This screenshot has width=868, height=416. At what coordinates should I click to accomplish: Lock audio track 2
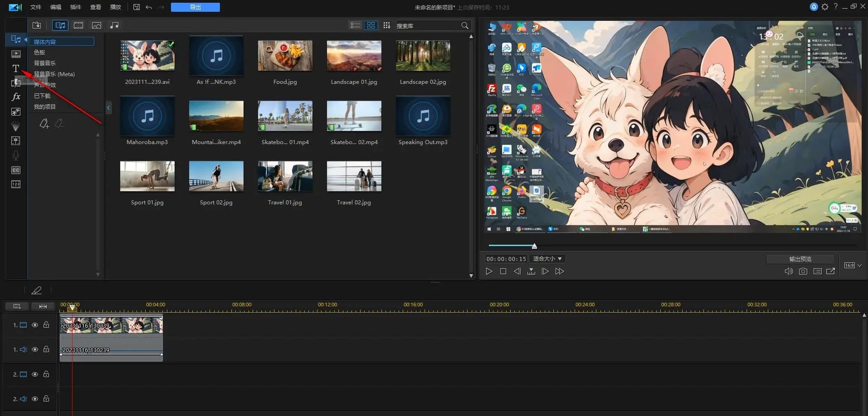click(46, 399)
